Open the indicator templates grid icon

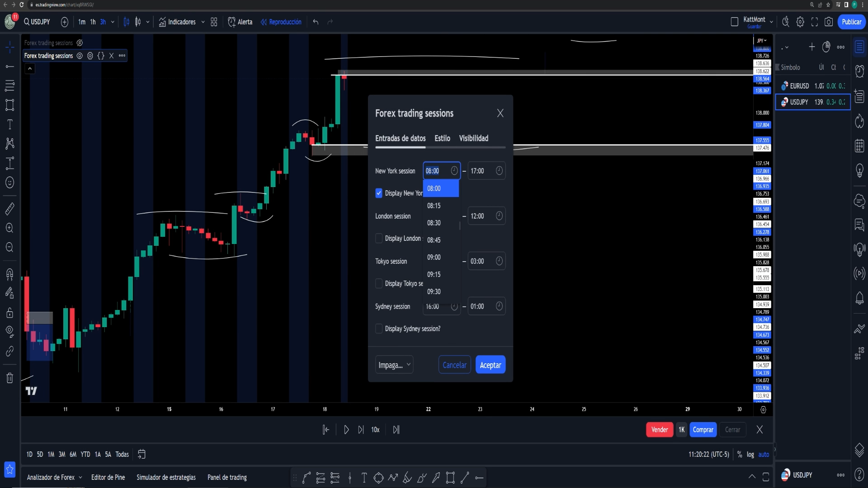(214, 22)
